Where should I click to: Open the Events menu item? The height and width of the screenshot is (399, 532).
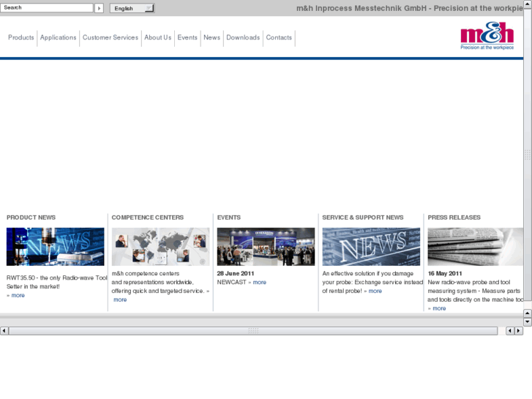coord(187,37)
